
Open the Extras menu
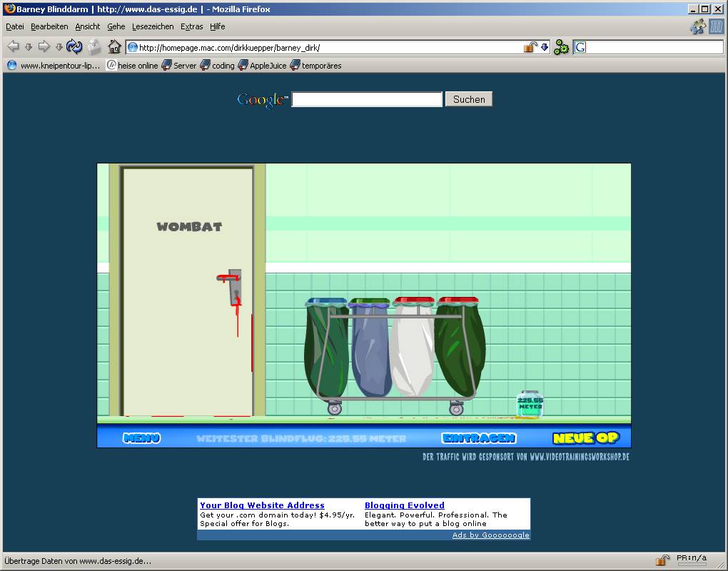[191, 26]
